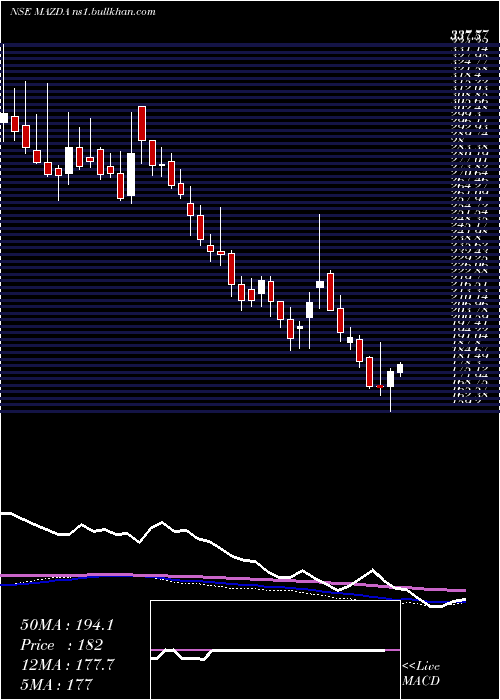The width and height of the screenshot is (500, 700).
Task: Select the 50MA : 194.1 readout
Action: click(x=67, y=625)
